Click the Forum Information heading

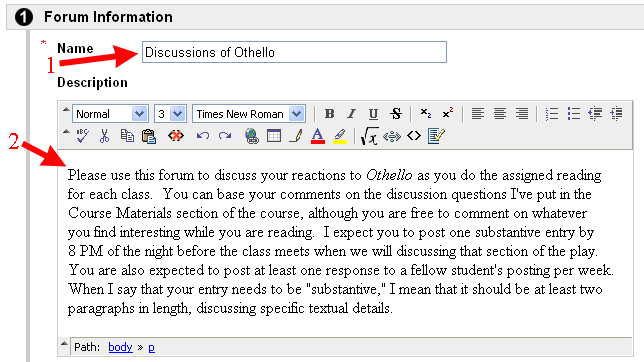click(108, 17)
